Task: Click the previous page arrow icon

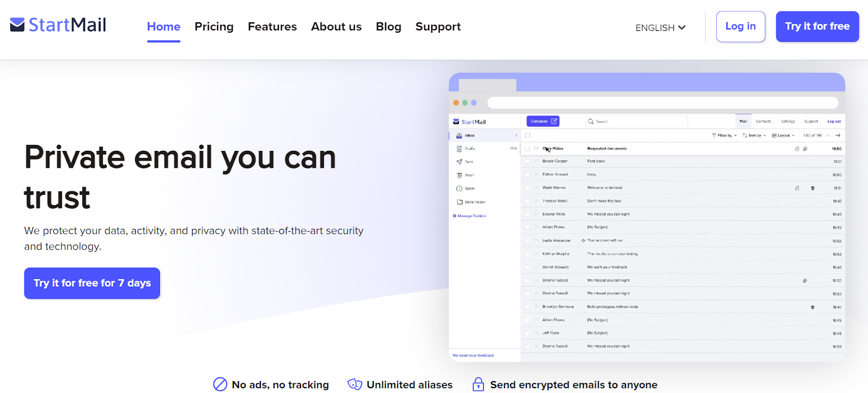Action: coord(828,136)
